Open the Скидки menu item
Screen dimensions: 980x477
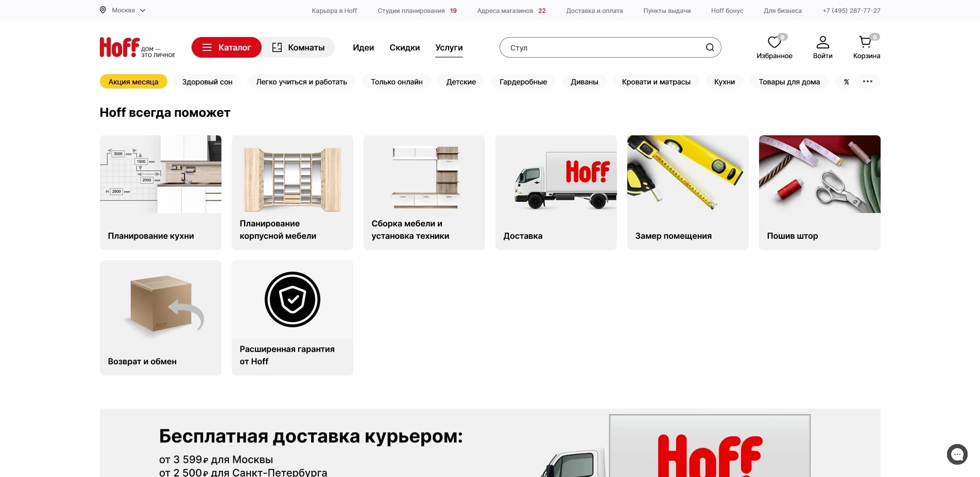(404, 47)
